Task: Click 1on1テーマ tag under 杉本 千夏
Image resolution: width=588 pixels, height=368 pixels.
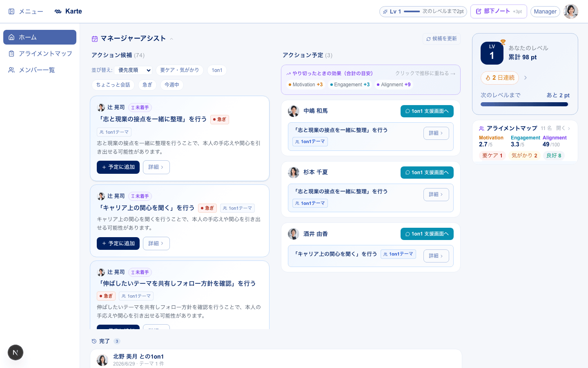Action: tap(310, 203)
